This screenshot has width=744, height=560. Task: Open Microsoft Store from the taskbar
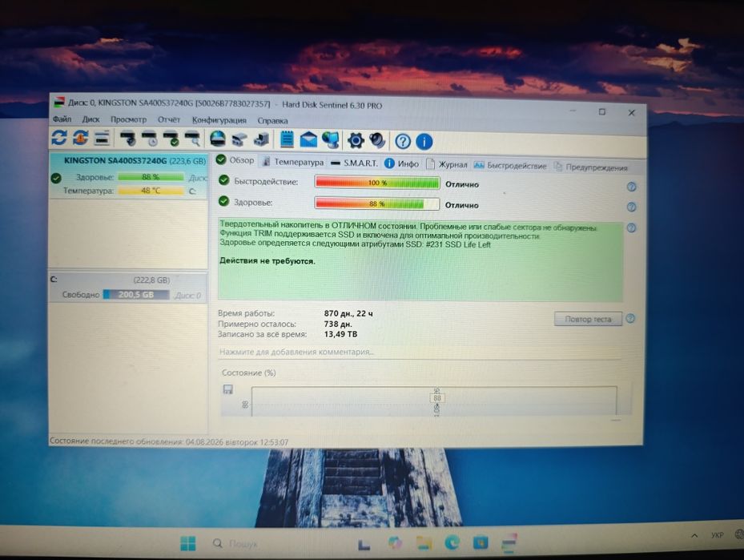pos(481,542)
